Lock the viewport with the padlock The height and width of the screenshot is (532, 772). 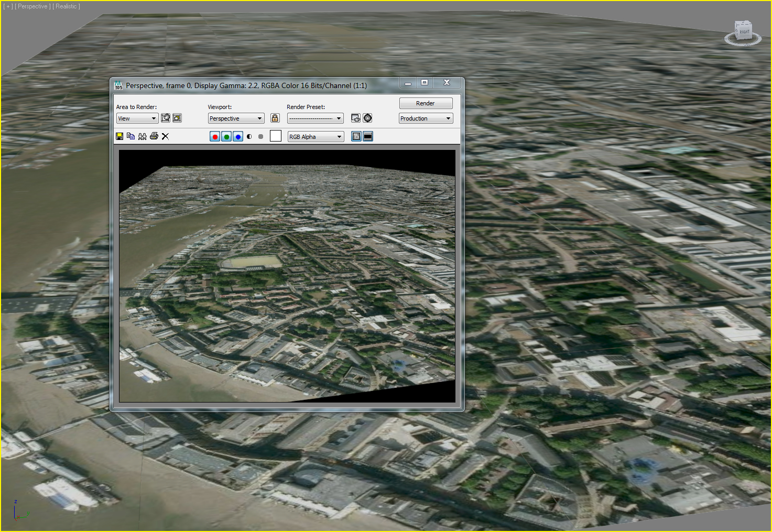275,118
